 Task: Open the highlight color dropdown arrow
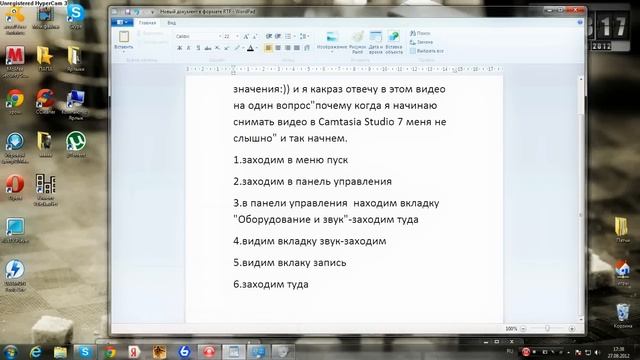click(243, 48)
